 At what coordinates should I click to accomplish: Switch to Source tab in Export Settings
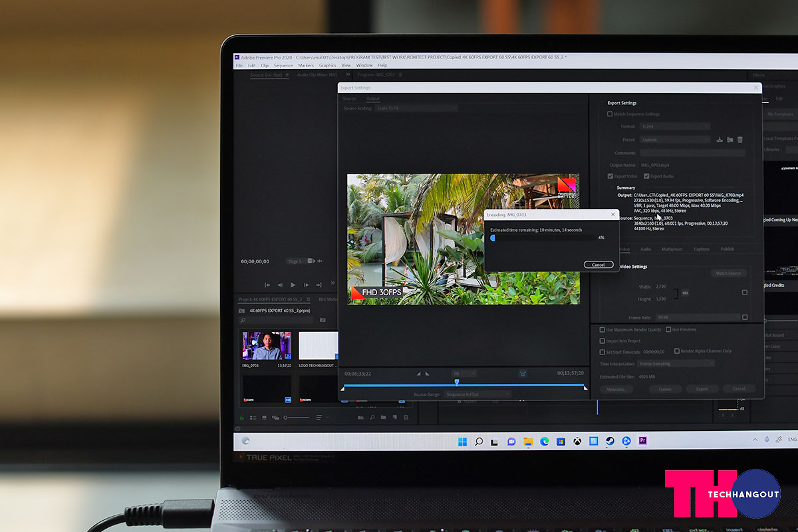[x=349, y=98]
